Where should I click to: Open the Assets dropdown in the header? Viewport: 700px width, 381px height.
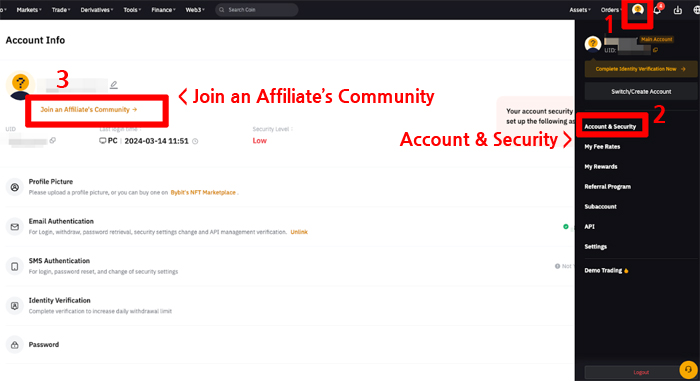pos(580,10)
